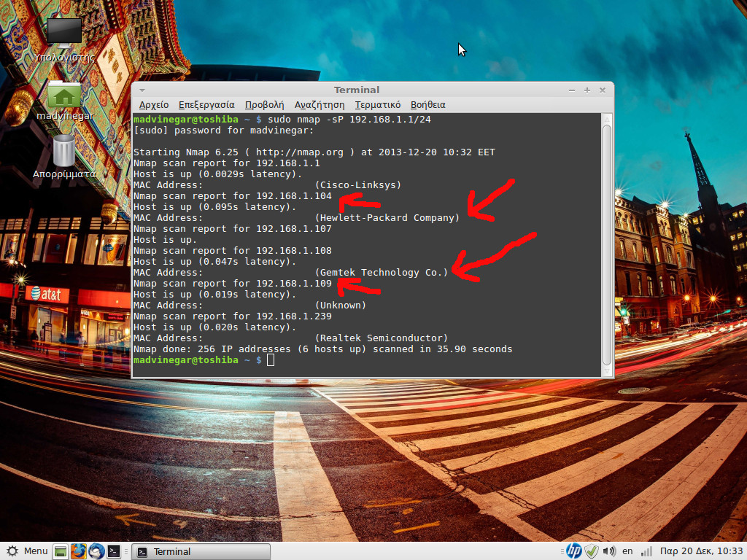The image size is (747, 560).
Task: Open the Αναζήτηση menu
Action: (320, 105)
